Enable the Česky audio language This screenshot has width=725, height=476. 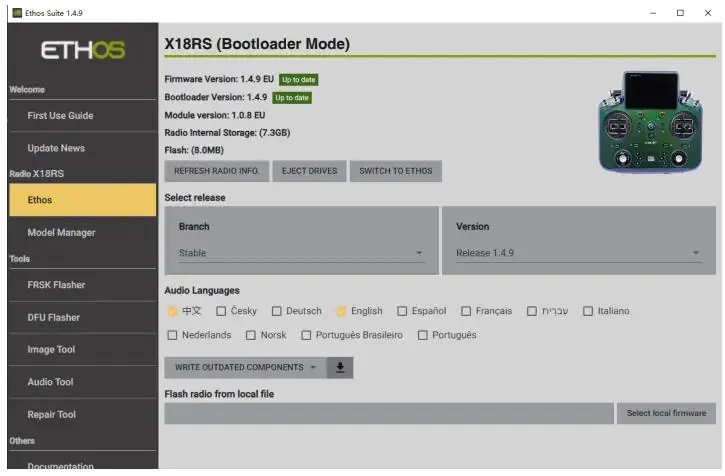(x=221, y=311)
